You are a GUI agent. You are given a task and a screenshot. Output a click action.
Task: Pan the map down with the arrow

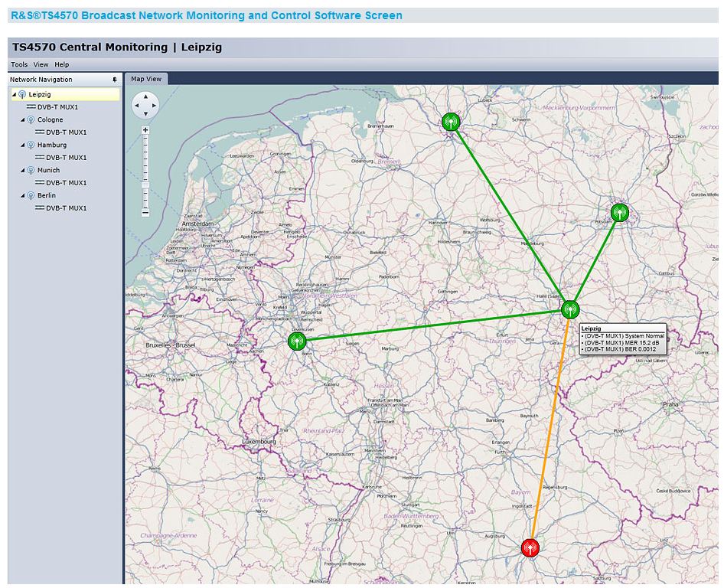(x=145, y=113)
